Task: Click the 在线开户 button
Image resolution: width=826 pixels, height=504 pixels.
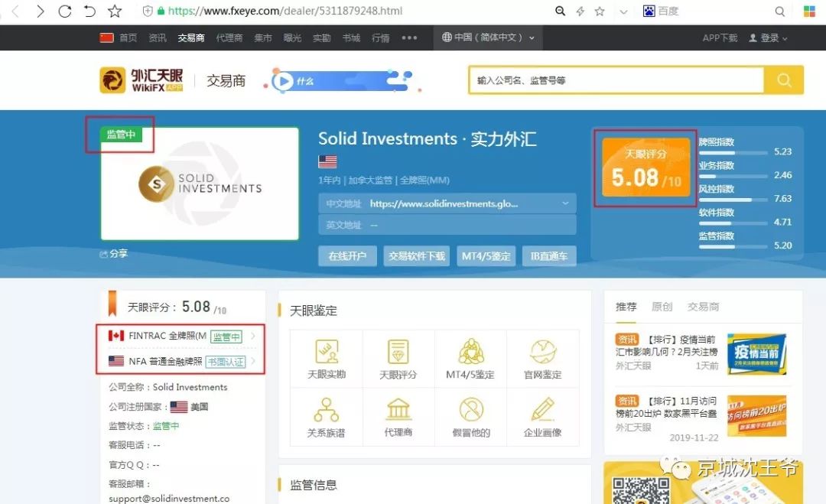Action: (x=347, y=256)
